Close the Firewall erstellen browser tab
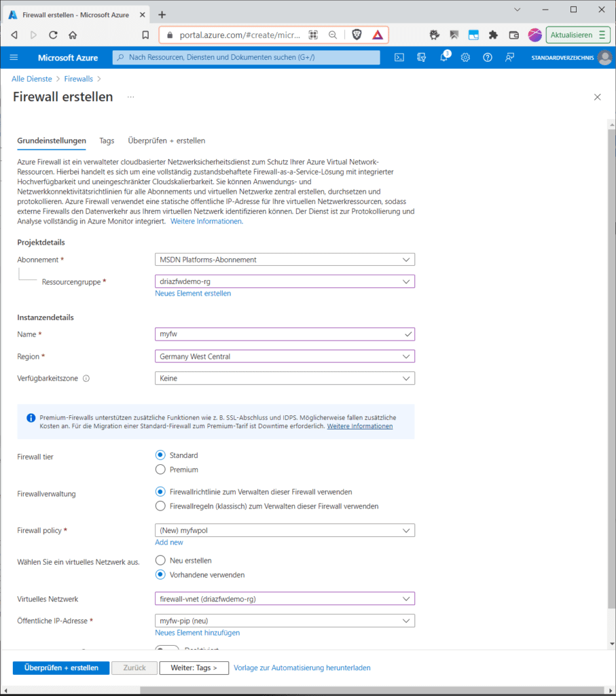 click(x=143, y=15)
